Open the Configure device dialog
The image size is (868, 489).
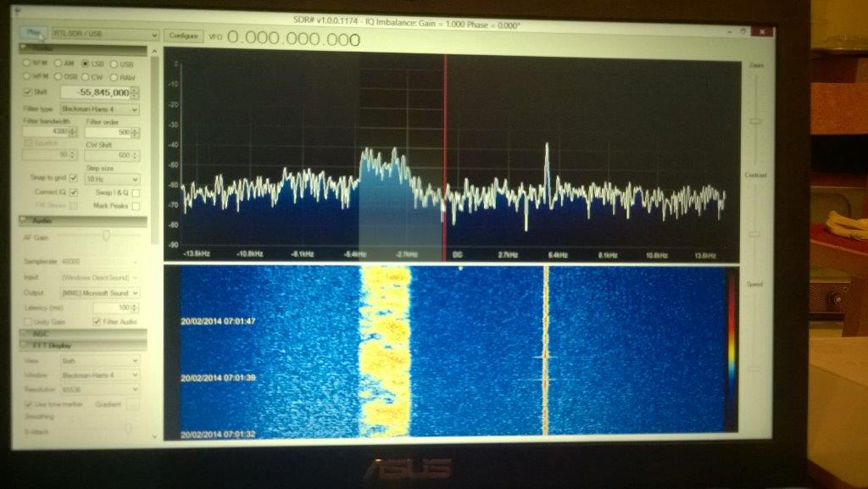[x=183, y=36]
